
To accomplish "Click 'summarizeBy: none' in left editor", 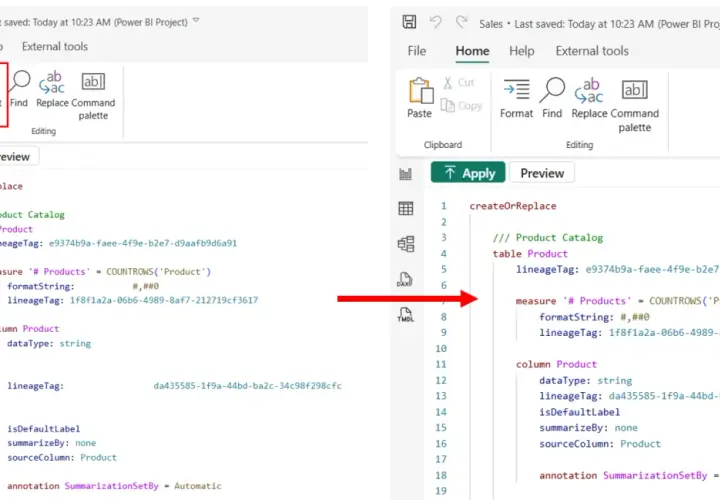I will click(51, 443).
